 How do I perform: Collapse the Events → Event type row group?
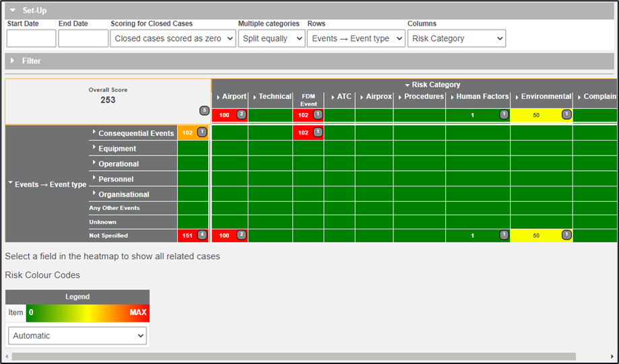pos(10,184)
